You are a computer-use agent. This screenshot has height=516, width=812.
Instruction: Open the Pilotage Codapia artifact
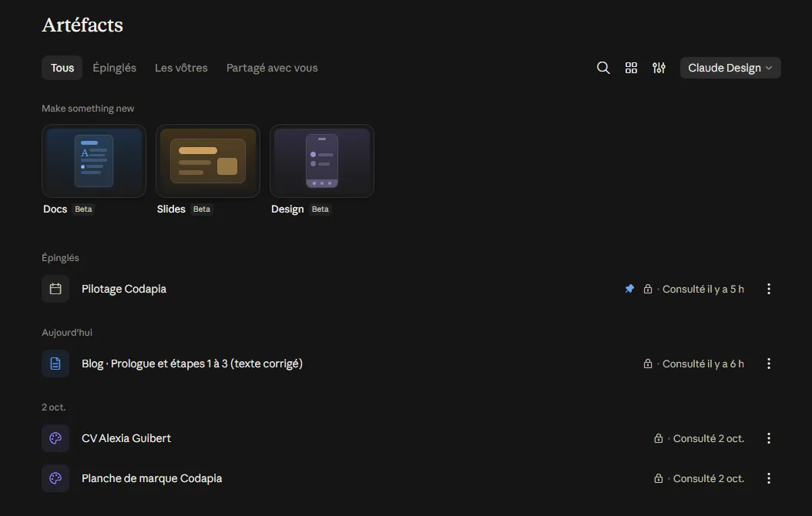(x=124, y=289)
